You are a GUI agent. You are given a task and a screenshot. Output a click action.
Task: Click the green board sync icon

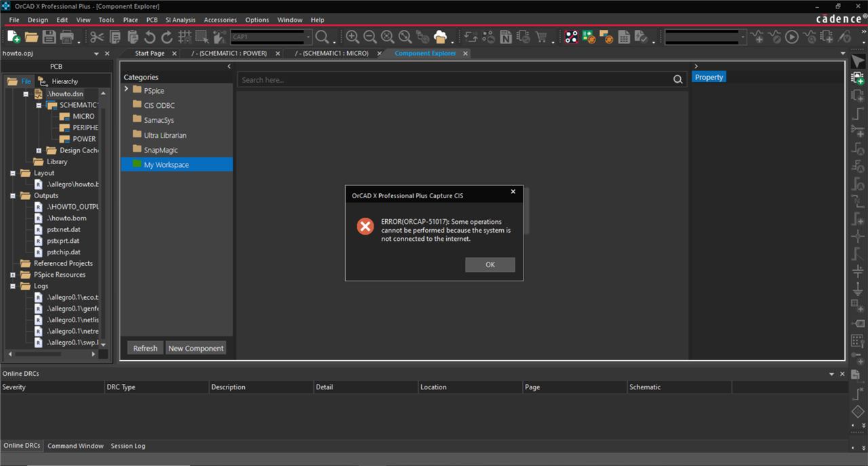pos(589,37)
